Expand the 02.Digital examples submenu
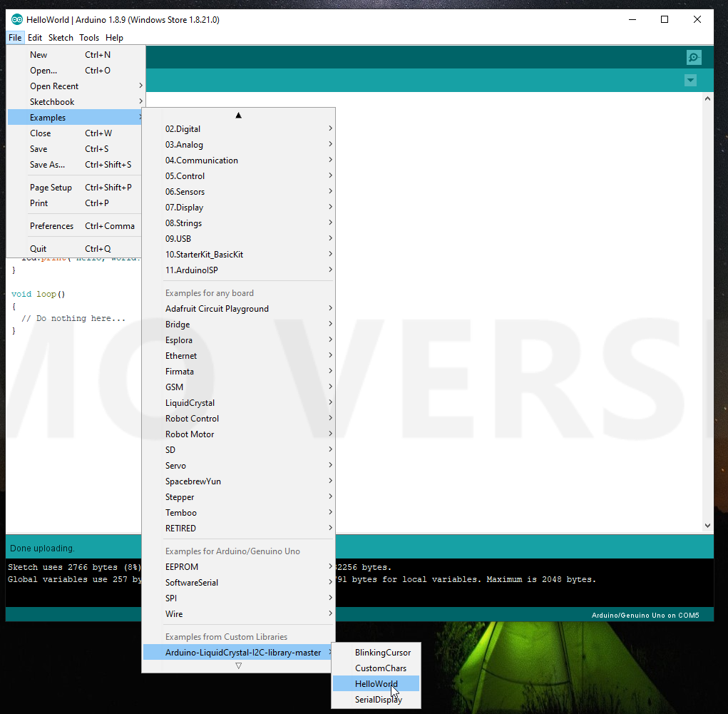This screenshot has width=728, height=714. click(x=239, y=128)
